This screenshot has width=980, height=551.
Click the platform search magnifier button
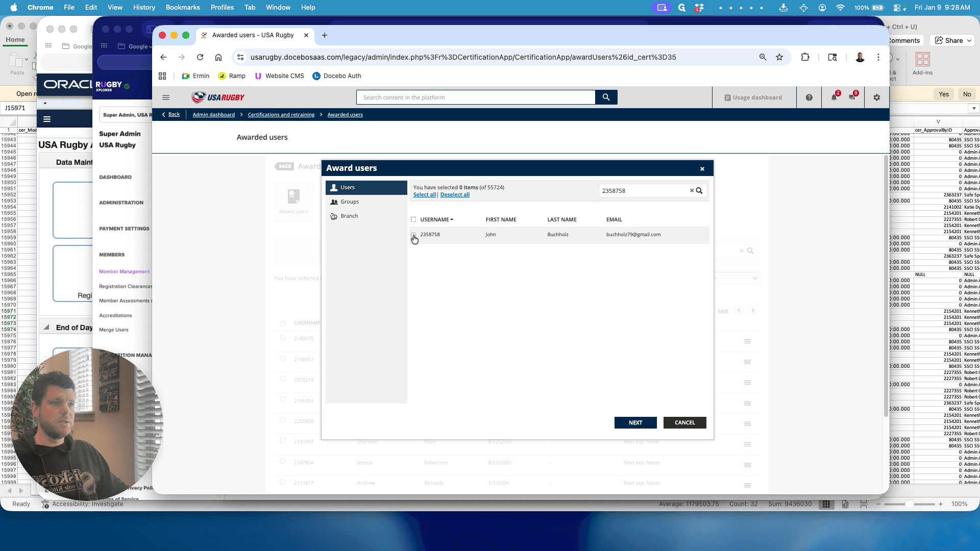click(x=606, y=97)
